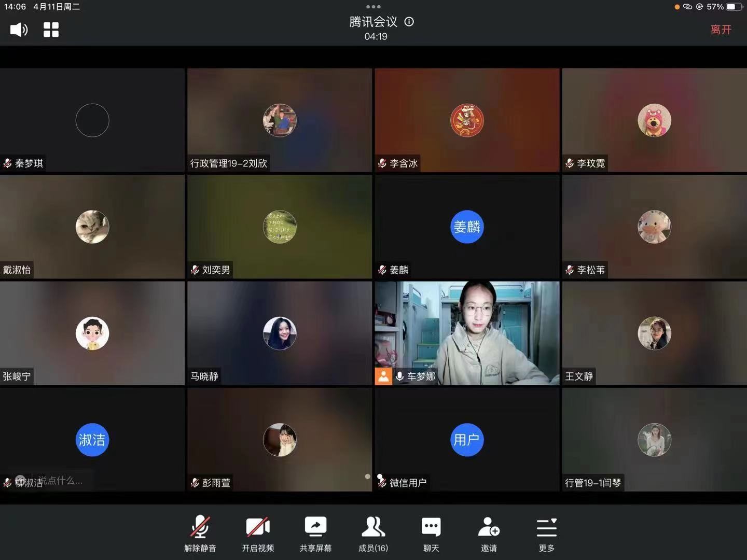
Task: Expand the 更多 more options menu
Action: click(x=547, y=534)
